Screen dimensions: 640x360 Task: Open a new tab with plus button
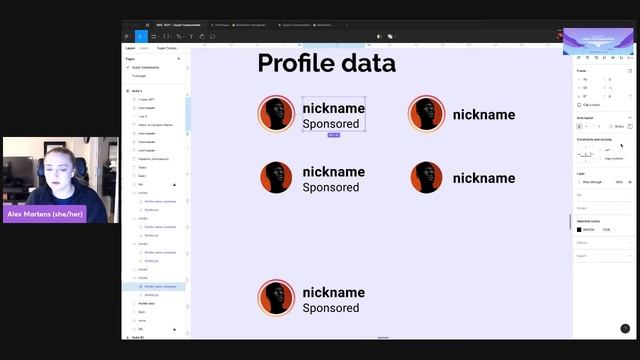[x=347, y=25]
